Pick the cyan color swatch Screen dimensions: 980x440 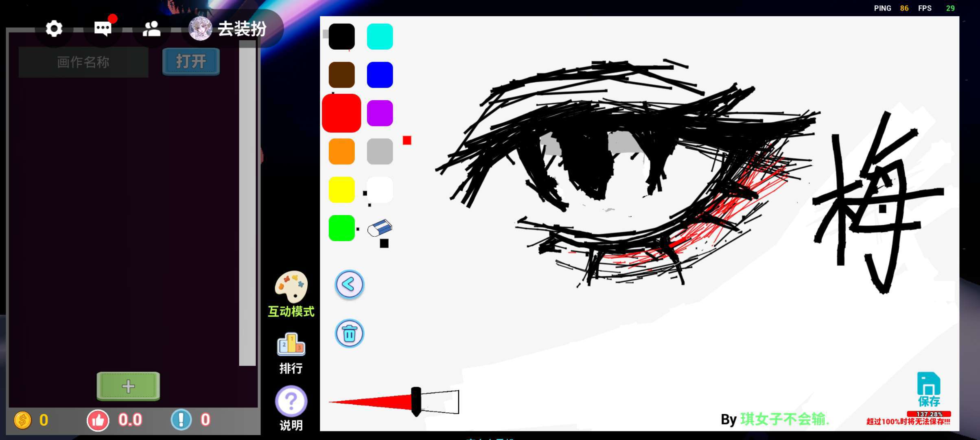point(380,37)
